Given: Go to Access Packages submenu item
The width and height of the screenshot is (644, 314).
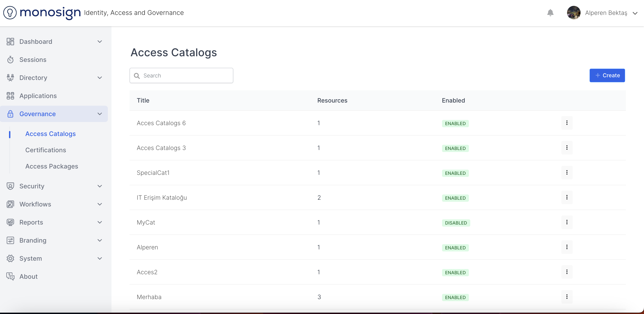Looking at the screenshot, I should [51, 166].
